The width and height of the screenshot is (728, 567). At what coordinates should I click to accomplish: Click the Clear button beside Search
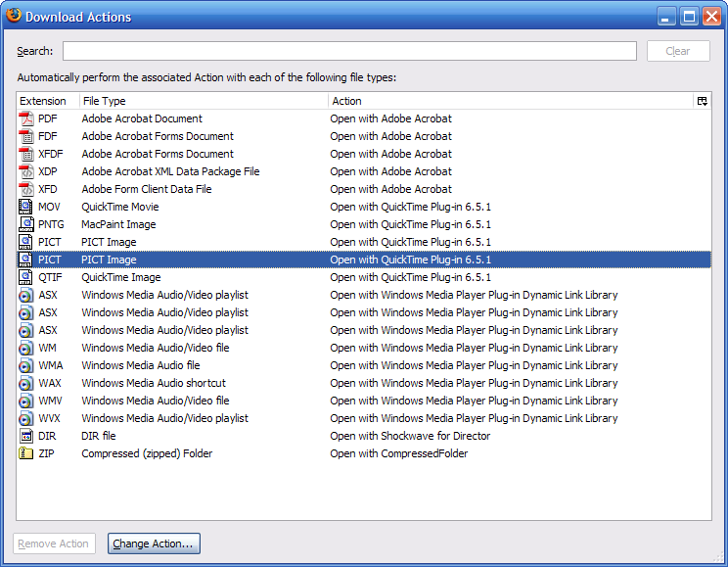tap(678, 51)
